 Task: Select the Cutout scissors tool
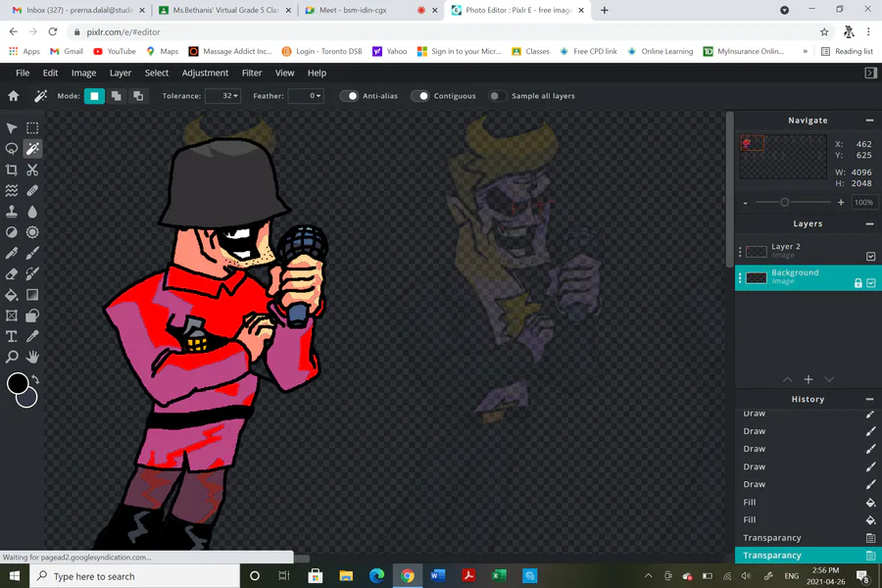32,170
